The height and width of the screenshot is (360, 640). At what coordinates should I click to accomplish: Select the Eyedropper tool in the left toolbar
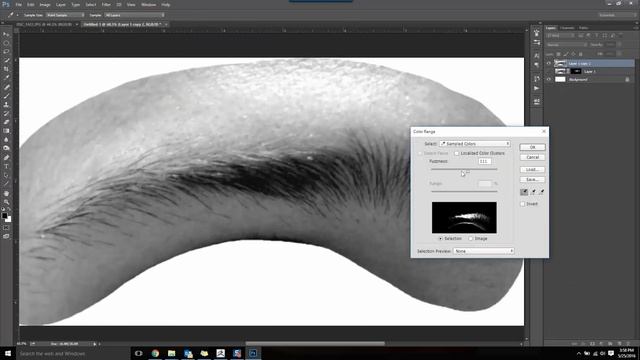pos(6,78)
